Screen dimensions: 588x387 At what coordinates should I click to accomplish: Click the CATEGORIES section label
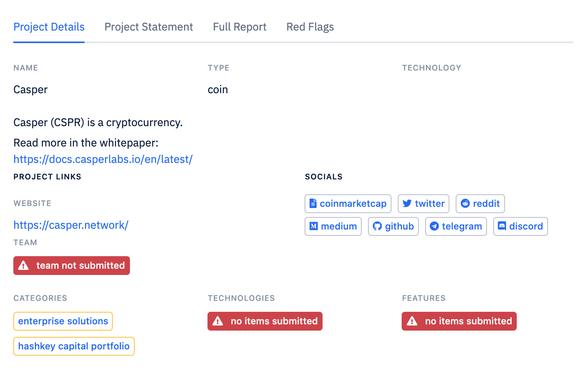click(x=40, y=298)
